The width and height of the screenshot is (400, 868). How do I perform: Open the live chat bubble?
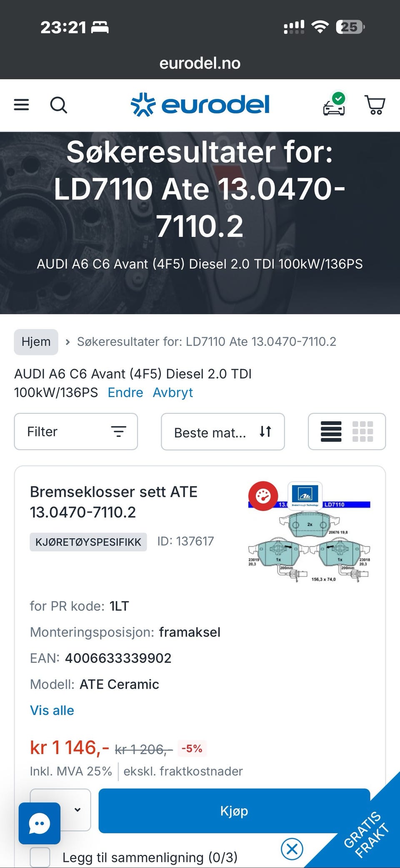(x=40, y=823)
